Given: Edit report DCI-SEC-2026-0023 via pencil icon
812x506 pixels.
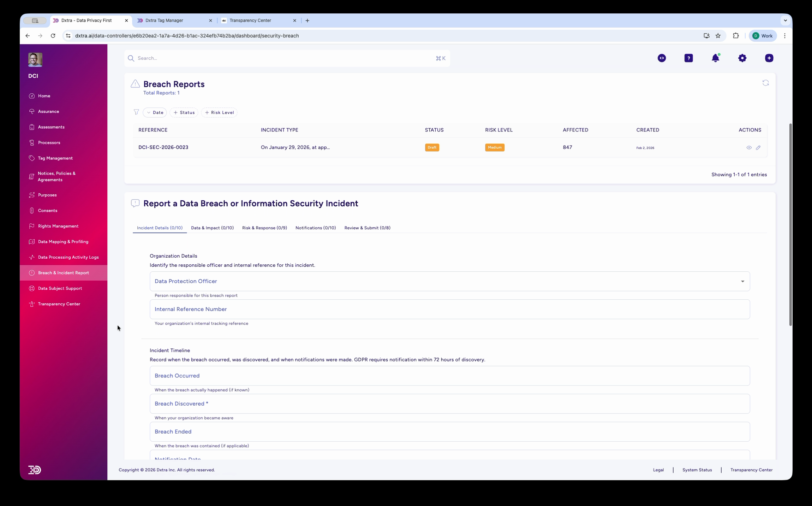Looking at the screenshot, I should pos(759,147).
